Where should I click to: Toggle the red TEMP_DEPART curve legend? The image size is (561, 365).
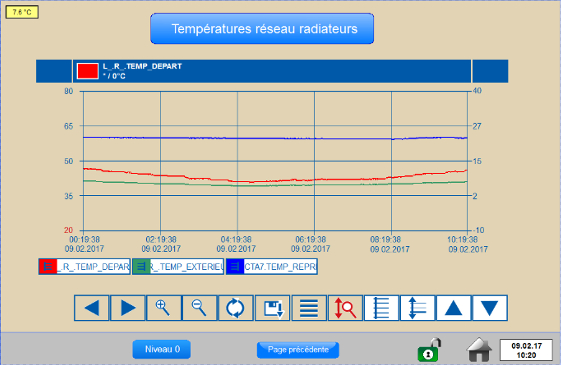84,267
